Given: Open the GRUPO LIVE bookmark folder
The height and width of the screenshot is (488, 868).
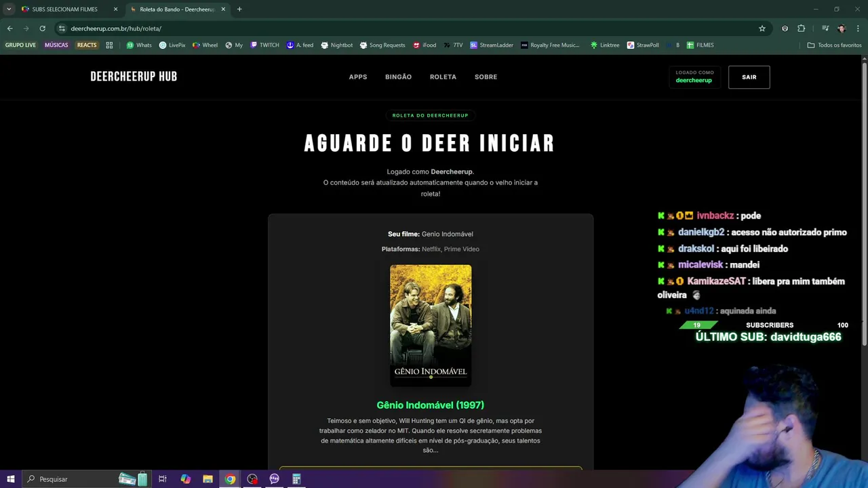Looking at the screenshot, I should pyautogui.click(x=20, y=45).
